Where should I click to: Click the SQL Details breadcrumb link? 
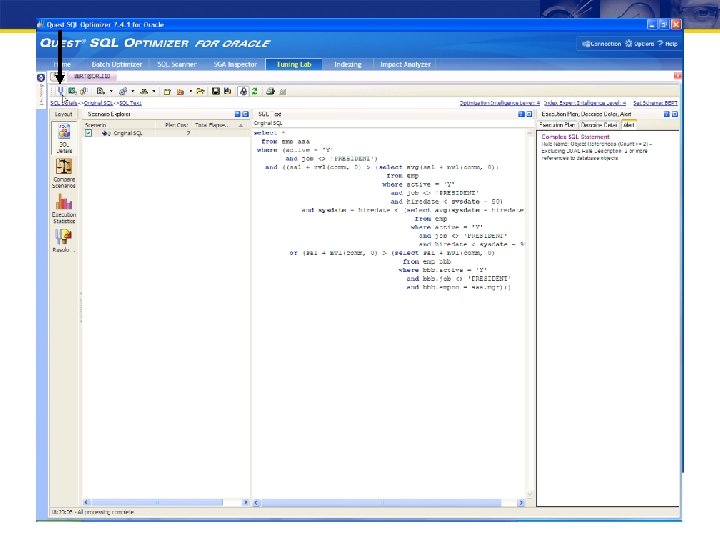coord(63,103)
